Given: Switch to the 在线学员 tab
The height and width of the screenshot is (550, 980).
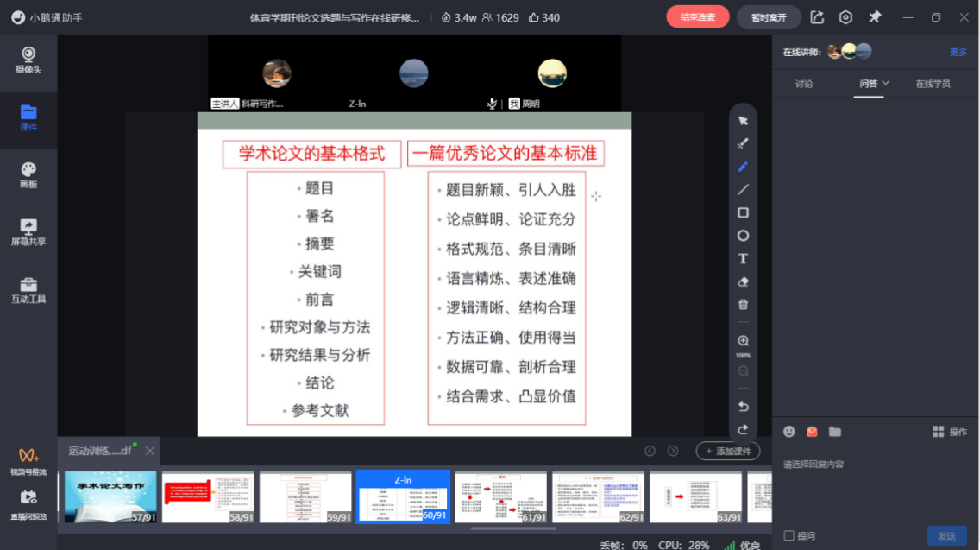Looking at the screenshot, I should tap(933, 84).
